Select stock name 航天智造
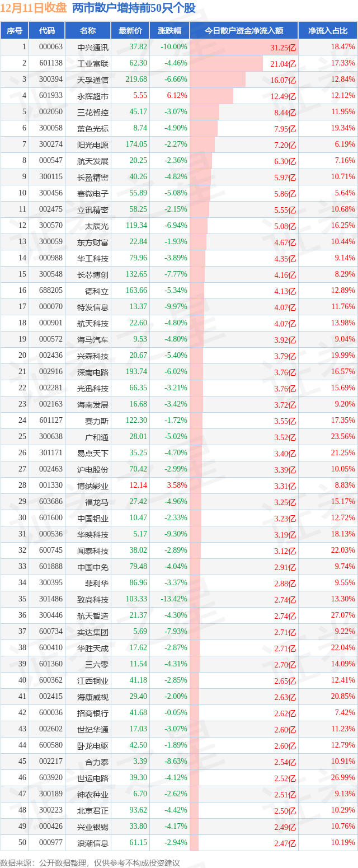358x868 pixels. [93, 615]
